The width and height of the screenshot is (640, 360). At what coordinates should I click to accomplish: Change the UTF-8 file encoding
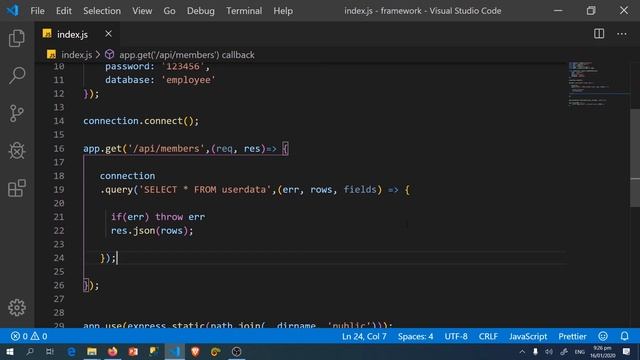coord(456,336)
